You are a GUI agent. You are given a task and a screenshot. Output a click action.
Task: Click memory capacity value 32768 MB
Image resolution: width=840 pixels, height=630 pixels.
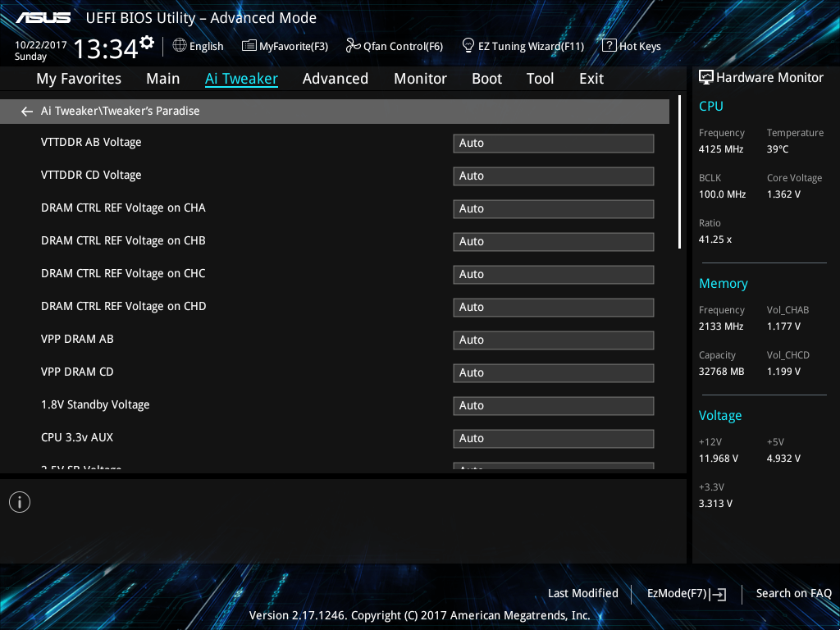coord(722,372)
